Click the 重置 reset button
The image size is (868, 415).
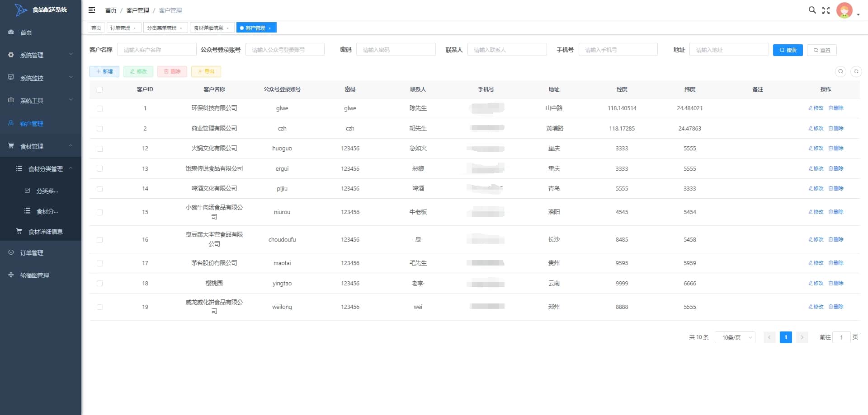point(821,50)
